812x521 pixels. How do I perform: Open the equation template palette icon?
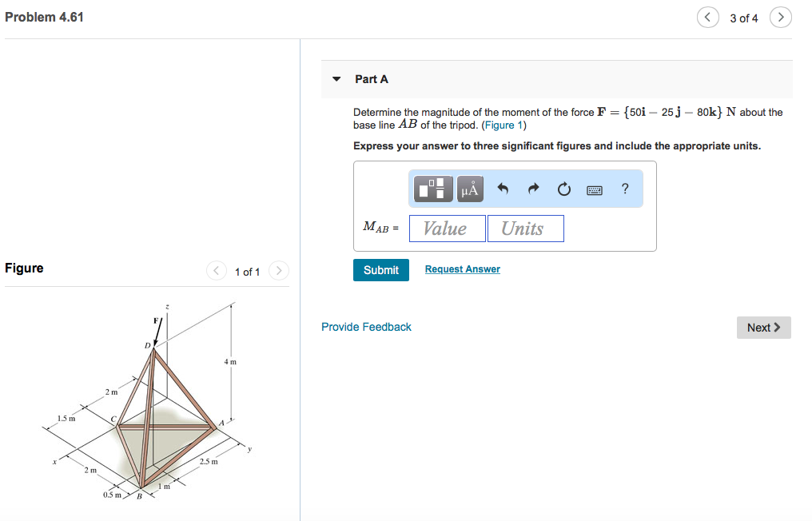(x=431, y=189)
